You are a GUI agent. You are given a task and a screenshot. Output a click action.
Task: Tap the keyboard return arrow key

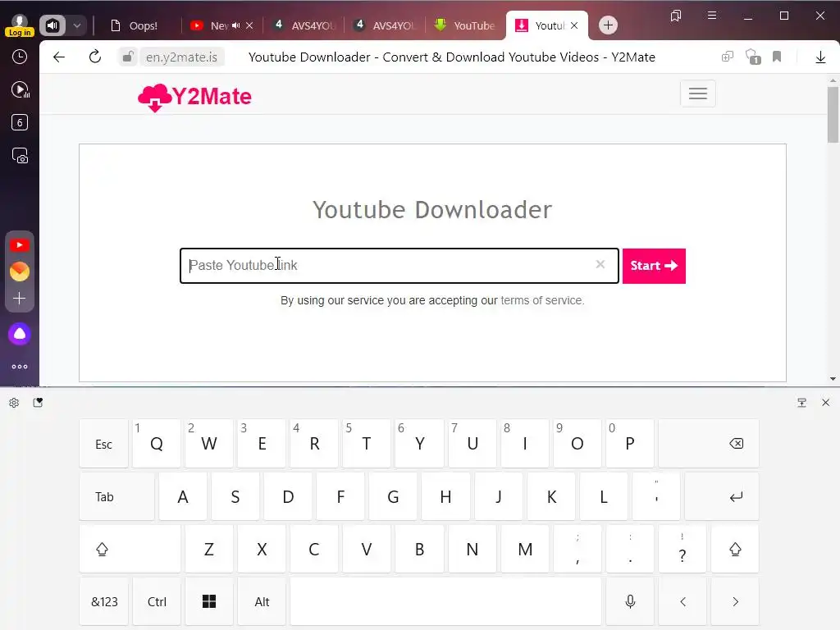[x=722, y=496]
